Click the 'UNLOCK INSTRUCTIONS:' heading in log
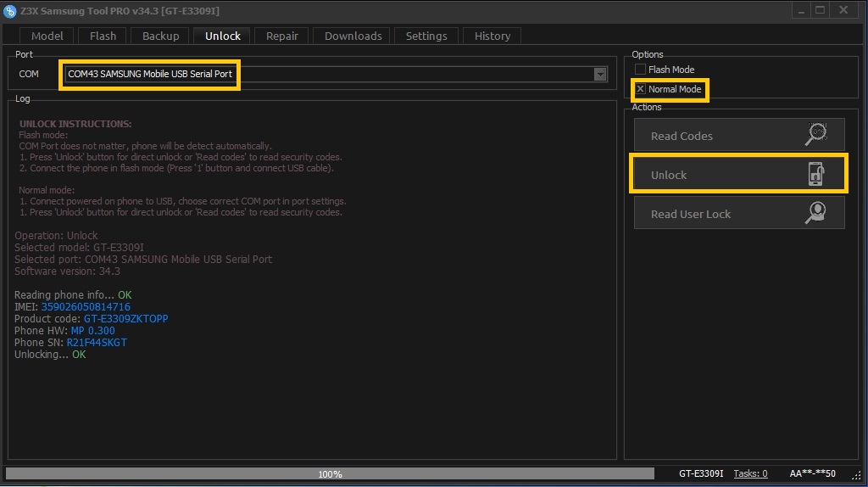The height and width of the screenshot is (487, 868). (x=75, y=124)
